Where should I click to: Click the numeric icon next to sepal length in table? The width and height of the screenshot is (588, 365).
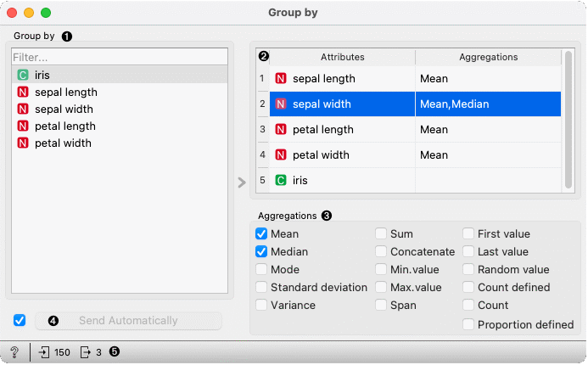281,78
